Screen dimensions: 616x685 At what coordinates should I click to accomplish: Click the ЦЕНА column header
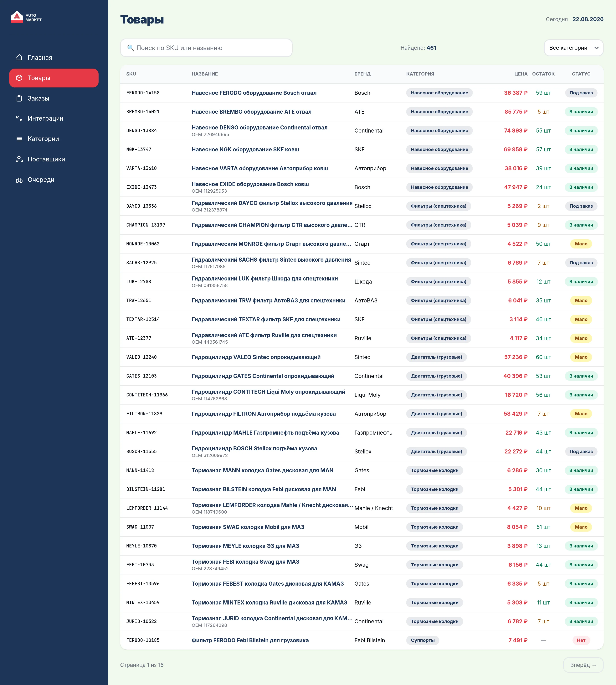click(521, 74)
